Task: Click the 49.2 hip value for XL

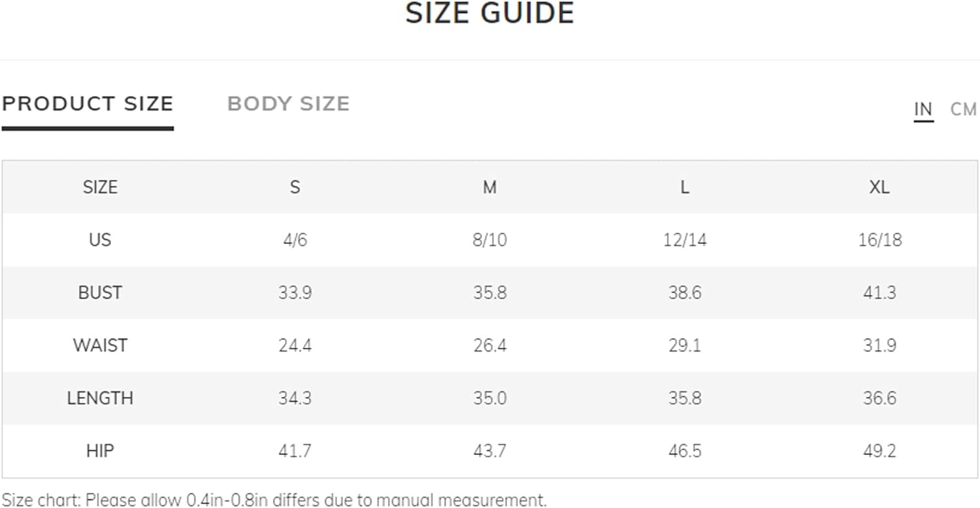Action: click(x=879, y=451)
